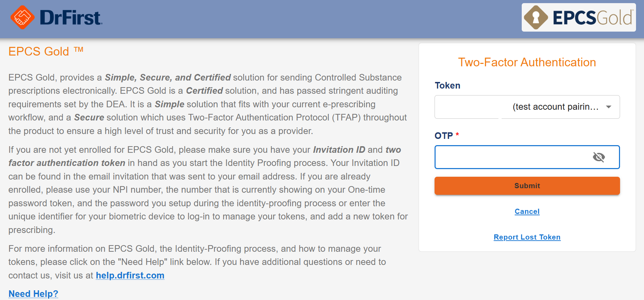Show the OTP with the eye icon

(x=598, y=157)
